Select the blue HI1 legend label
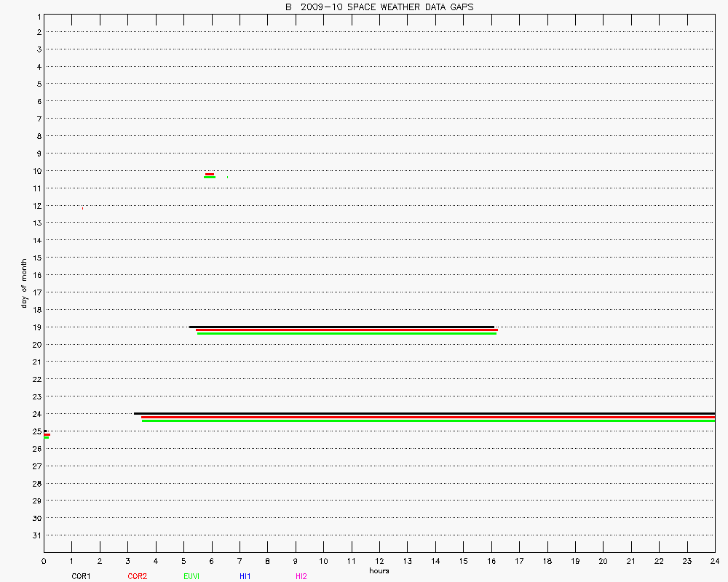Viewport: 728px width, 582px height. coord(245,576)
